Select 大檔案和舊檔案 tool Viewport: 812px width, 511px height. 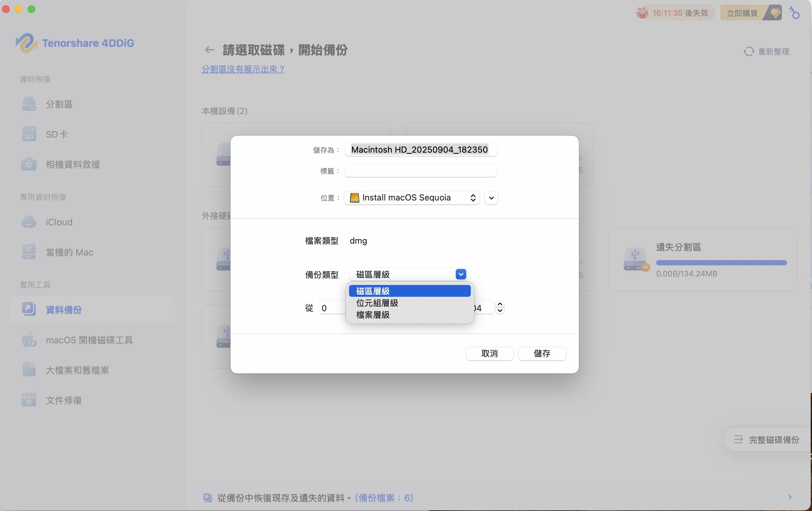point(77,370)
